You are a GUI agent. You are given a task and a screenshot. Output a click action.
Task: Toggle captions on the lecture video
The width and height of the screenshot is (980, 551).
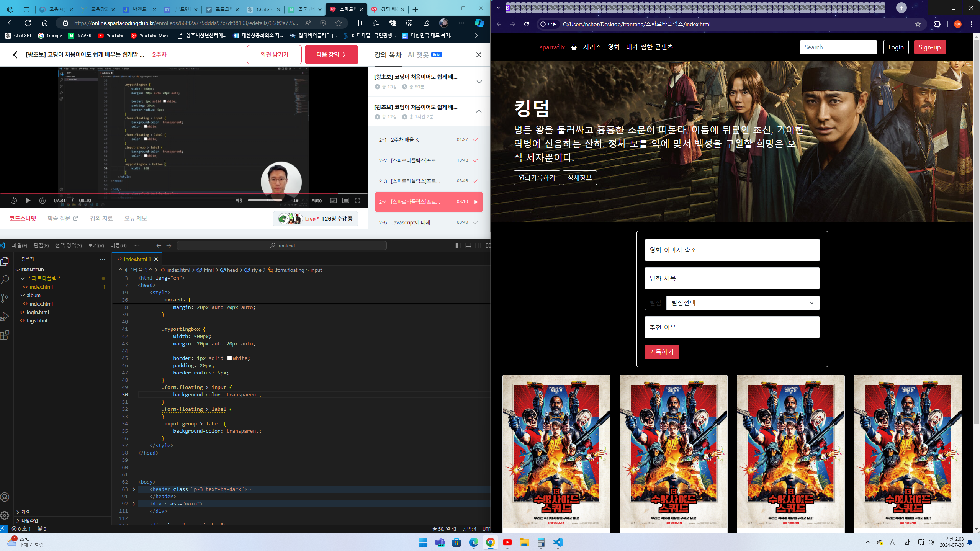click(x=333, y=200)
